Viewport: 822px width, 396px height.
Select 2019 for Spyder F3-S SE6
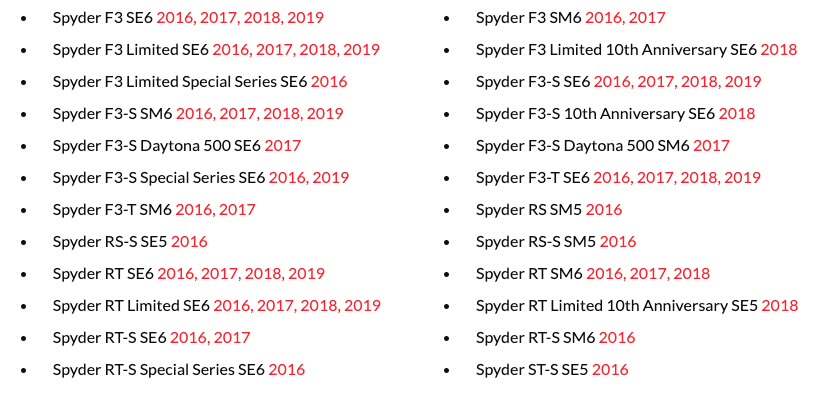[743, 82]
